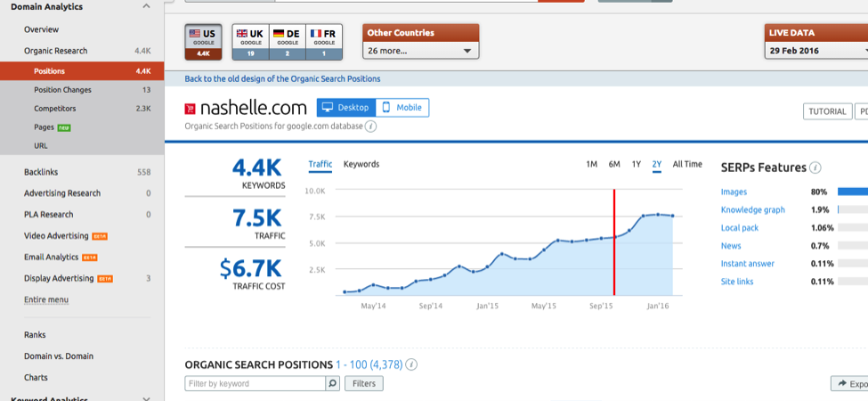868x401 pixels.
Task: Click the red vertical marker on the chart
Action: coord(614,242)
